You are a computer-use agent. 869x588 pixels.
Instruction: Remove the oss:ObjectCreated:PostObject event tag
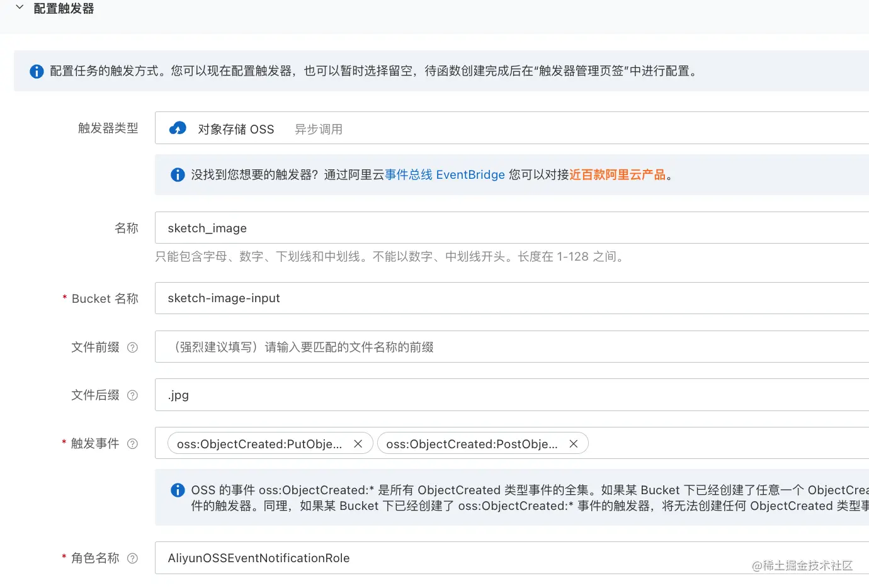tap(574, 444)
